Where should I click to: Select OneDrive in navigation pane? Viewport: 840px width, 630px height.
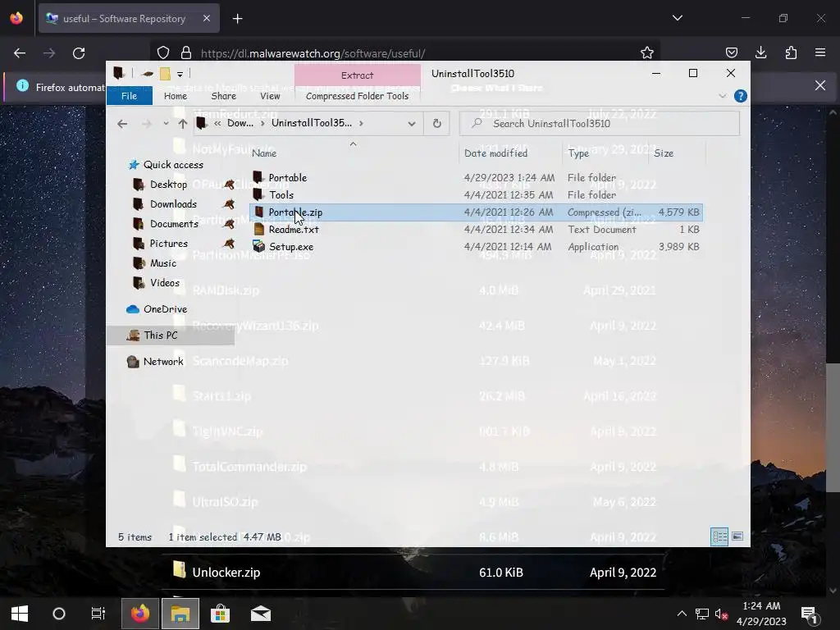[x=165, y=309]
